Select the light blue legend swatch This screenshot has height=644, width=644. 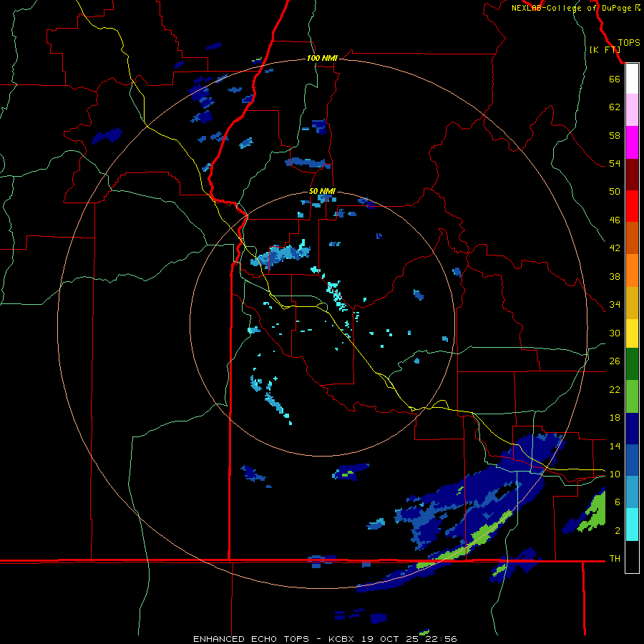point(632,492)
